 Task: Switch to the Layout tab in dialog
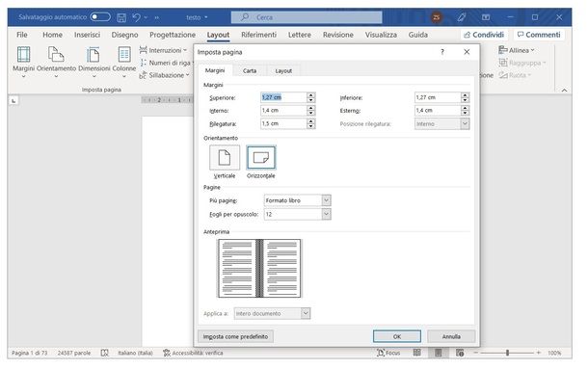(283, 71)
